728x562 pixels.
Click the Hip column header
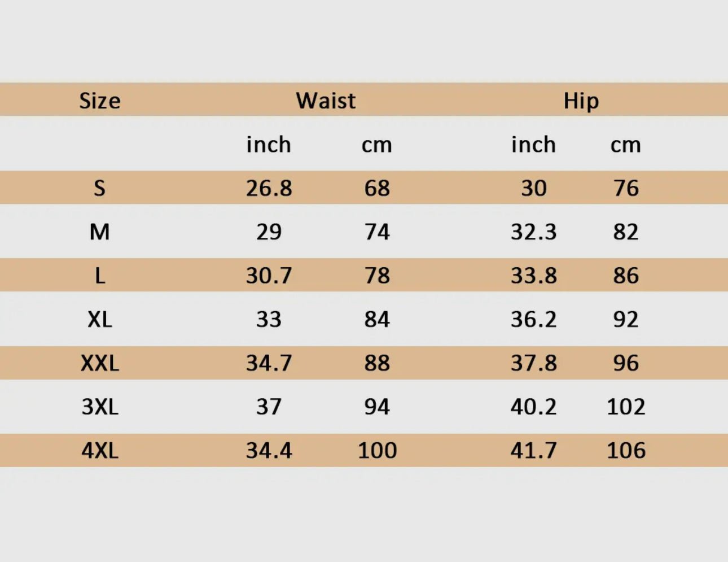(x=581, y=101)
